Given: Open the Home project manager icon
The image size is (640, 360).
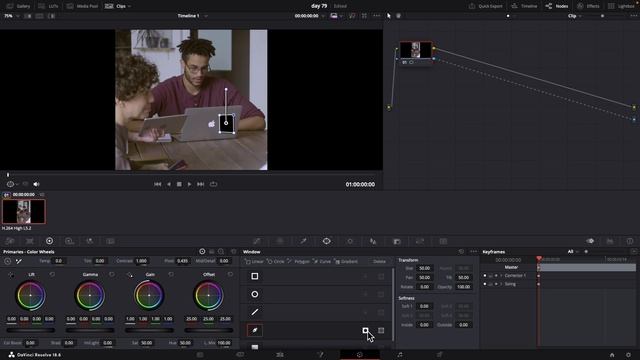Looking at the screenshot, I should [612, 355].
